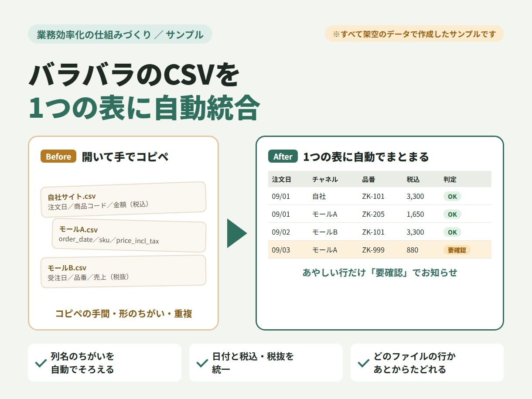Click the 判定 column header

(x=450, y=179)
